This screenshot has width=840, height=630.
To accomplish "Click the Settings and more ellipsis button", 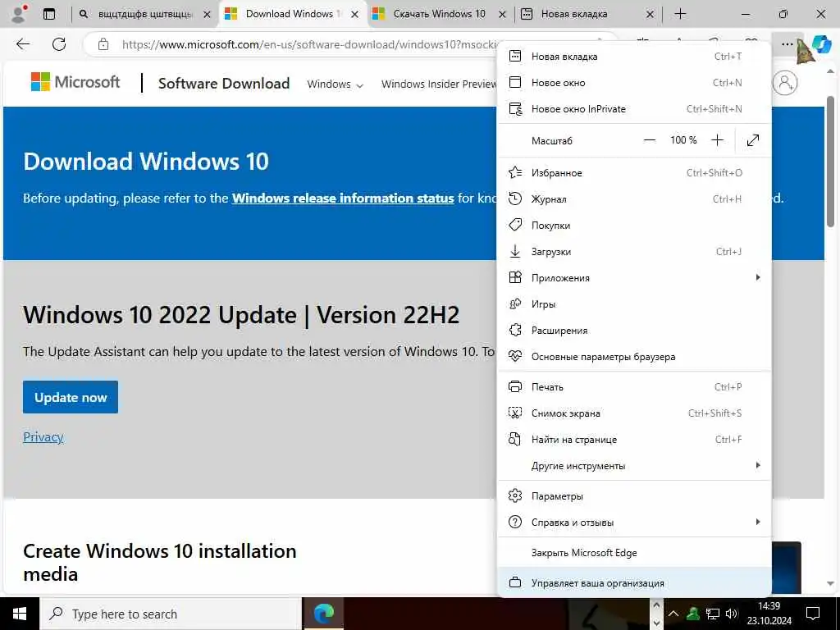I will point(787,44).
